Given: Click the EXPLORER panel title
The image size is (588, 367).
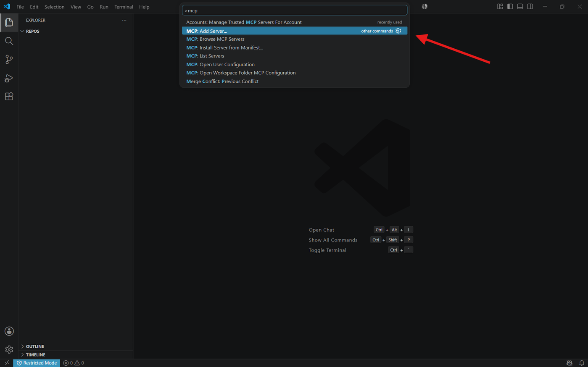Looking at the screenshot, I should coord(36,20).
